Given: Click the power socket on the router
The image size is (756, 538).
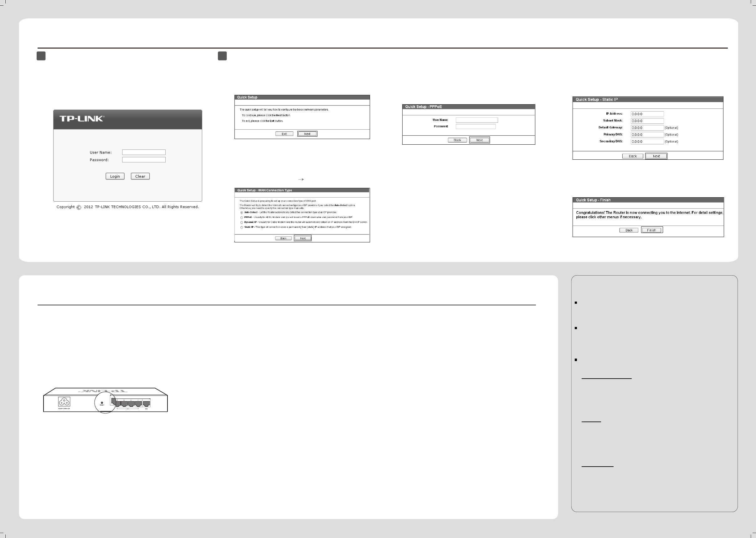Looking at the screenshot, I should (x=64, y=402).
